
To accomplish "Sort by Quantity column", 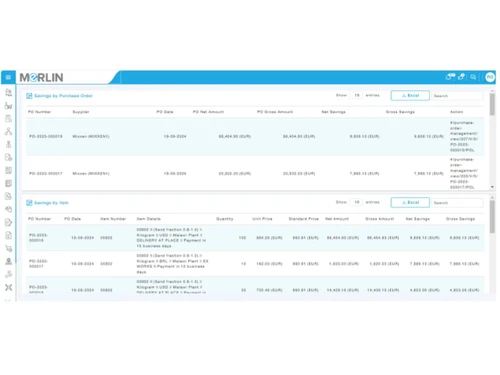I will pos(225,219).
